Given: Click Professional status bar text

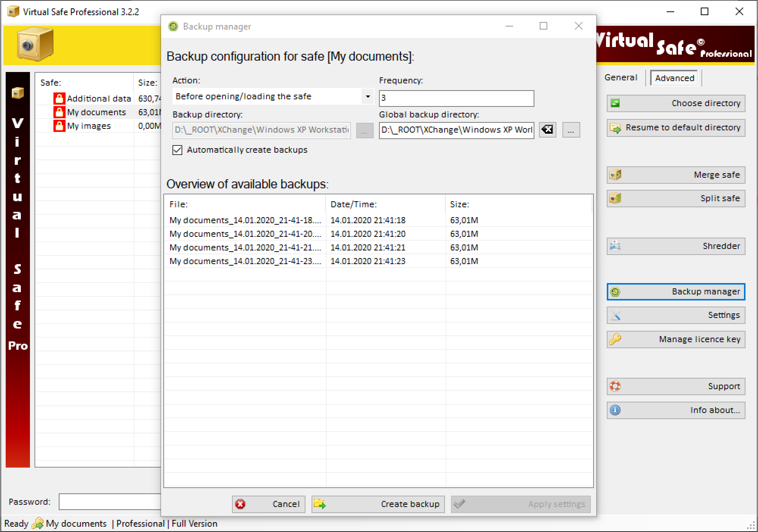Looking at the screenshot, I should coord(140,524).
